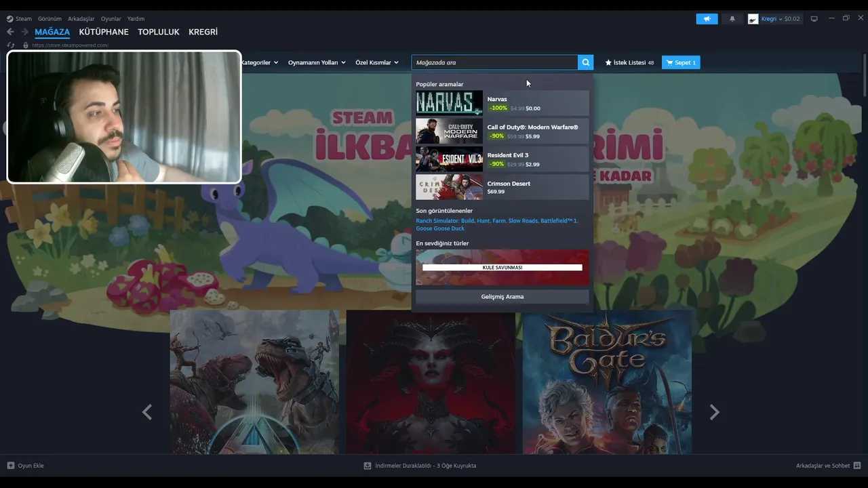Open the paused downloads status
This screenshot has height=488, width=868.
coord(420,466)
